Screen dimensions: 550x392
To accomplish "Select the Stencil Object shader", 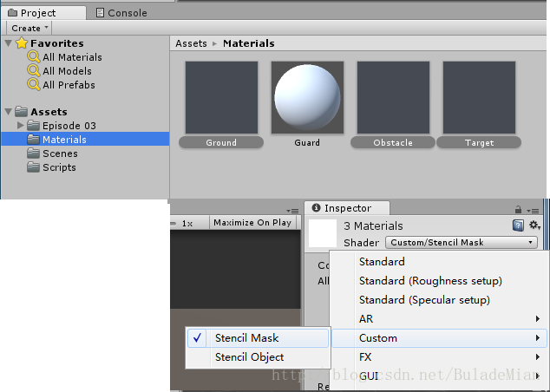I will [258, 357].
